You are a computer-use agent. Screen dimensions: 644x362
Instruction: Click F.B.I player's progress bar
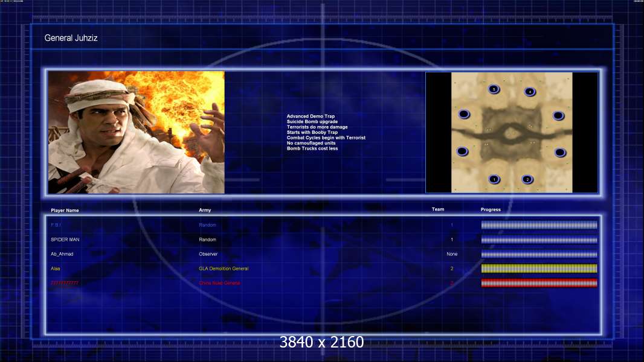[x=539, y=224]
